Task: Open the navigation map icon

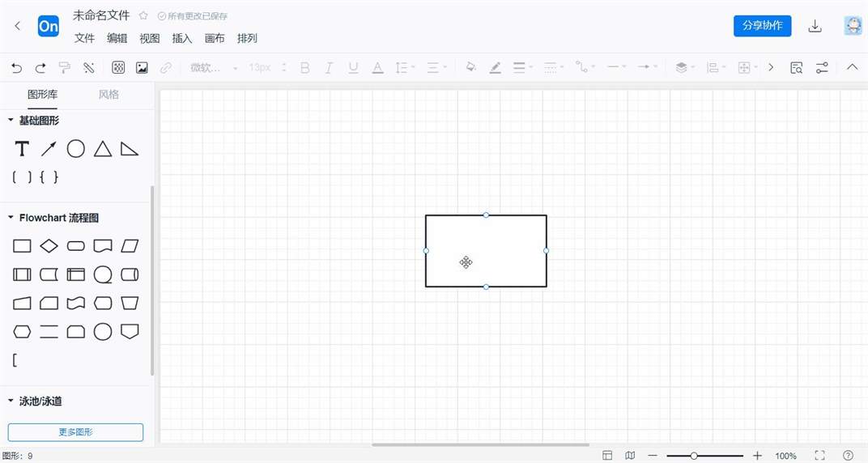Action: (x=630, y=456)
